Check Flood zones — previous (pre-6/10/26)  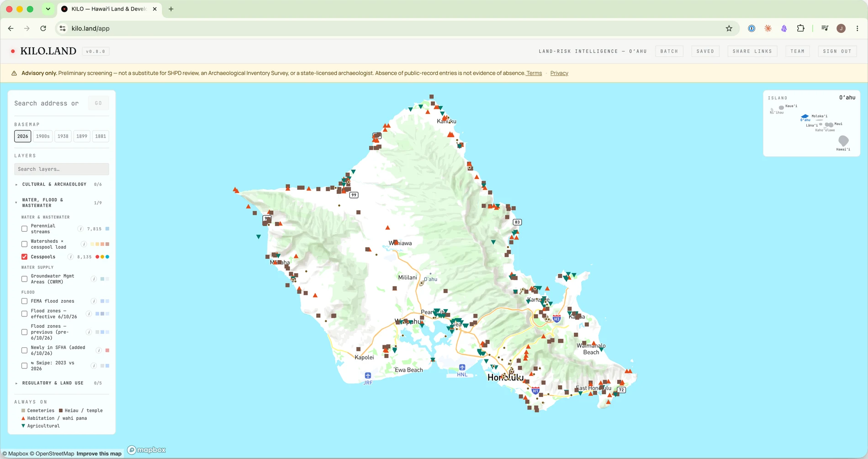coord(25,332)
